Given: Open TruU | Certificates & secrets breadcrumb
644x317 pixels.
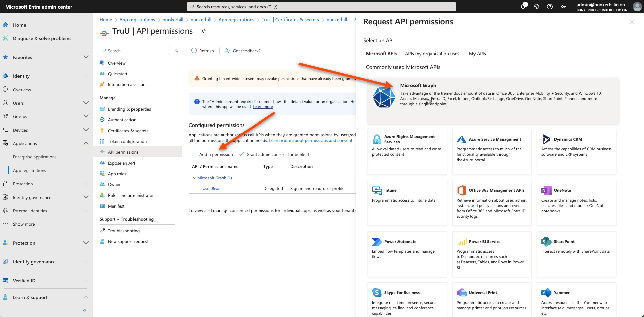Looking at the screenshot, I should (x=290, y=20).
